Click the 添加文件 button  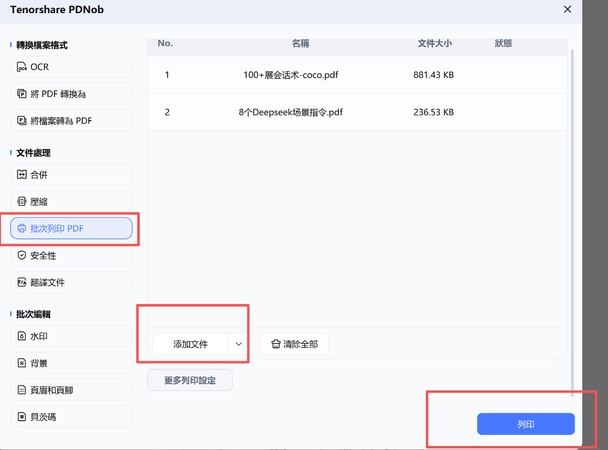click(x=190, y=344)
